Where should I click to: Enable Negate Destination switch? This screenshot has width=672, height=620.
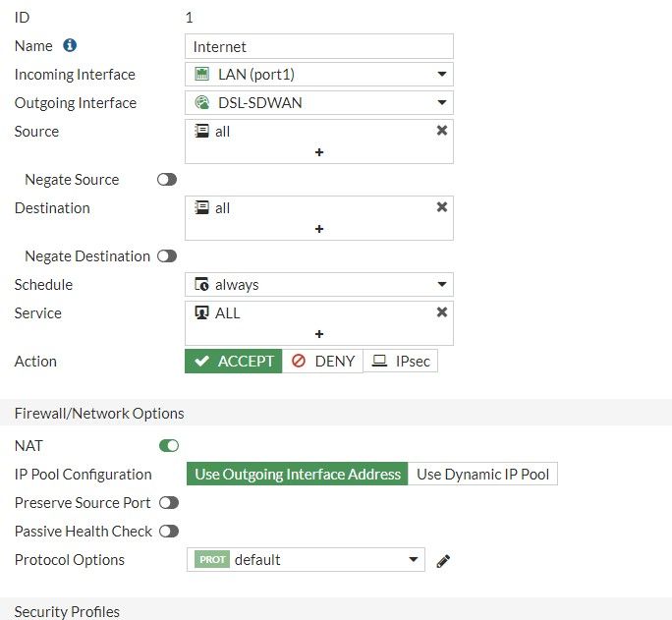(x=167, y=256)
